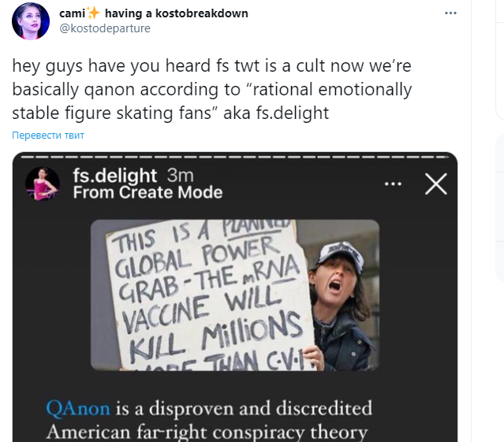Screen dimensions: 504x442
Task: Open the @kostodeparture handle
Action: [105, 28]
